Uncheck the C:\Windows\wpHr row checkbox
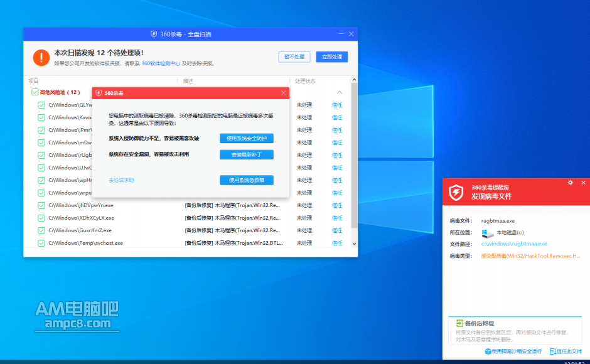 [x=41, y=180]
